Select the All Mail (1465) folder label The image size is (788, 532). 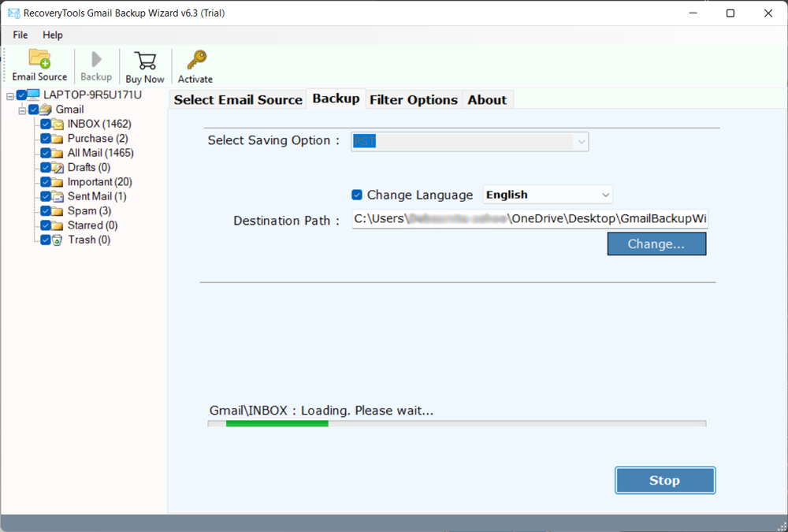101,154
